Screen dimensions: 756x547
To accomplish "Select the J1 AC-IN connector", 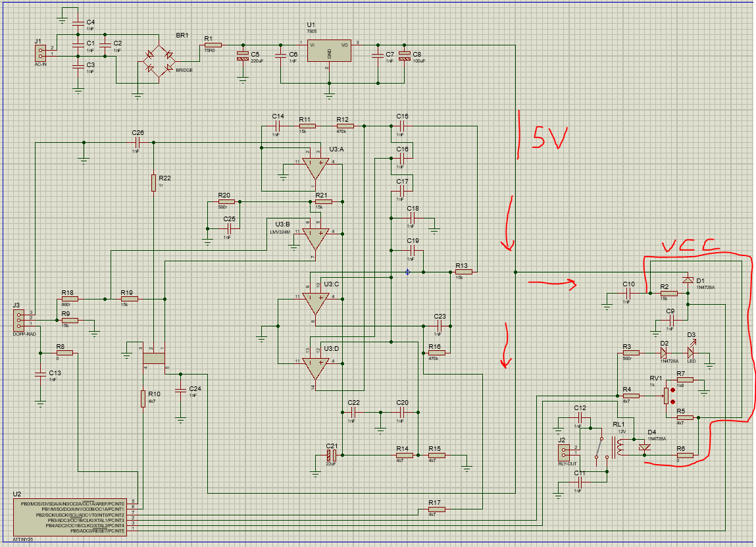I will pyautogui.click(x=39, y=52).
